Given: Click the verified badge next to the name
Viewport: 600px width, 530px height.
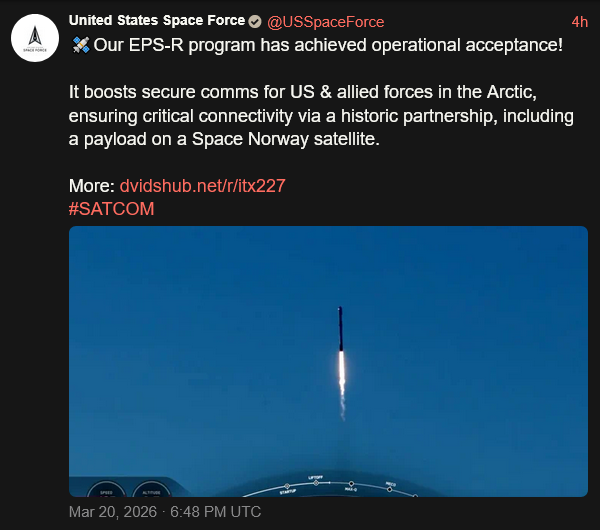Looking at the screenshot, I should [256, 22].
